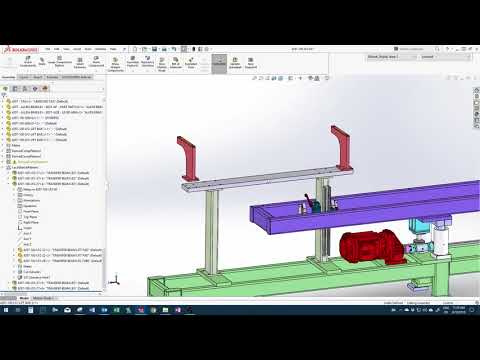Open the File menu
The height and width of the screenshot is (360, 480).
(48, 49)
